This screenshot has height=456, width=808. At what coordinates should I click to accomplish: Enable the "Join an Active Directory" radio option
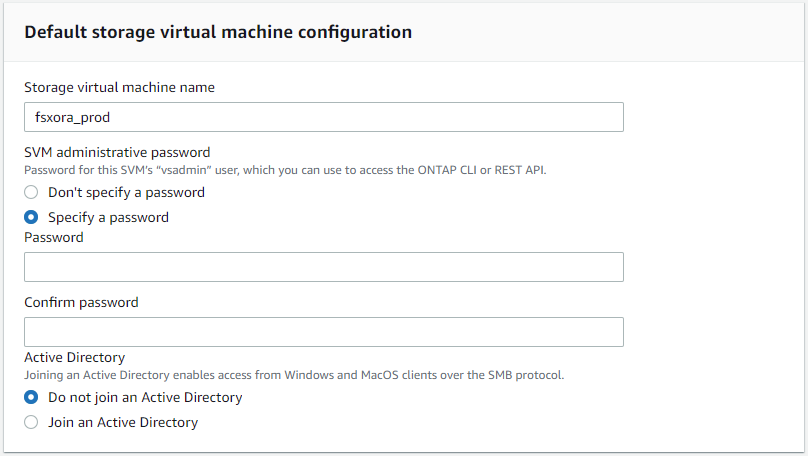31,422
